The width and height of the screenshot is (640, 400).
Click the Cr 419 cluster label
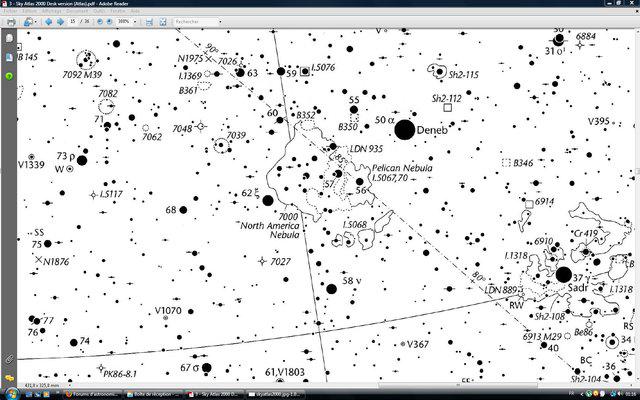pos(586,234)
